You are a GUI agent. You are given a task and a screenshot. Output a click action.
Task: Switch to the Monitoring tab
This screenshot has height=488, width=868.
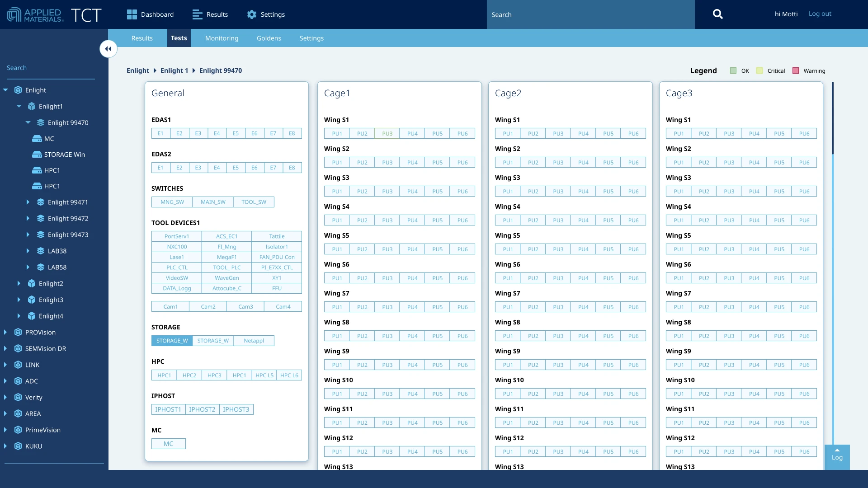pos(222,38)
